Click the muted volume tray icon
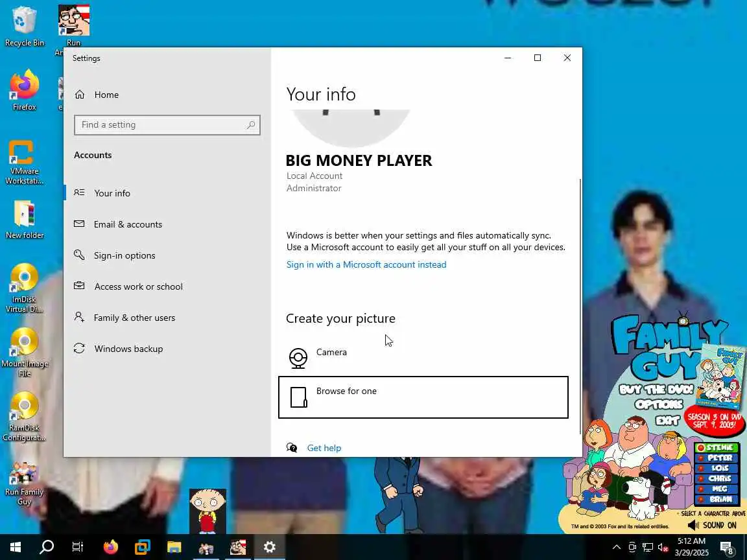Viewport: 747px width, 560px height. click(663, 548)
